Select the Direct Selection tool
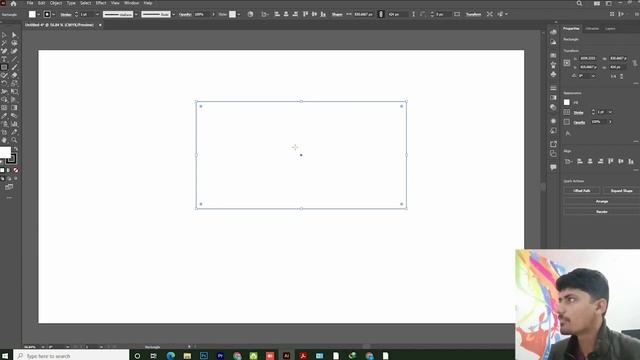The image size is (640, 360). 14,35
